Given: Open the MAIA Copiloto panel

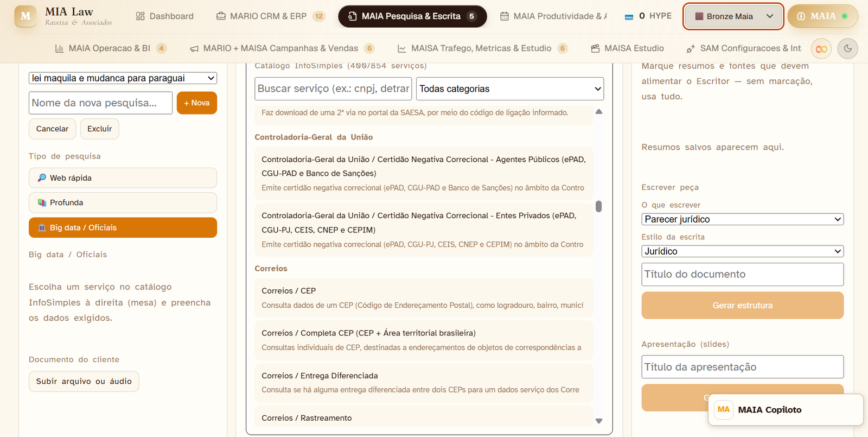Looking at the screenshot, I should click(x=786, y=409).
